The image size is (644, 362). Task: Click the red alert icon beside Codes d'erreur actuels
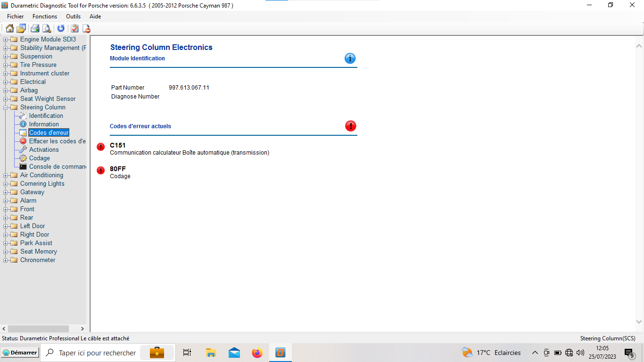pyautogui.click(x=351, y=126)
